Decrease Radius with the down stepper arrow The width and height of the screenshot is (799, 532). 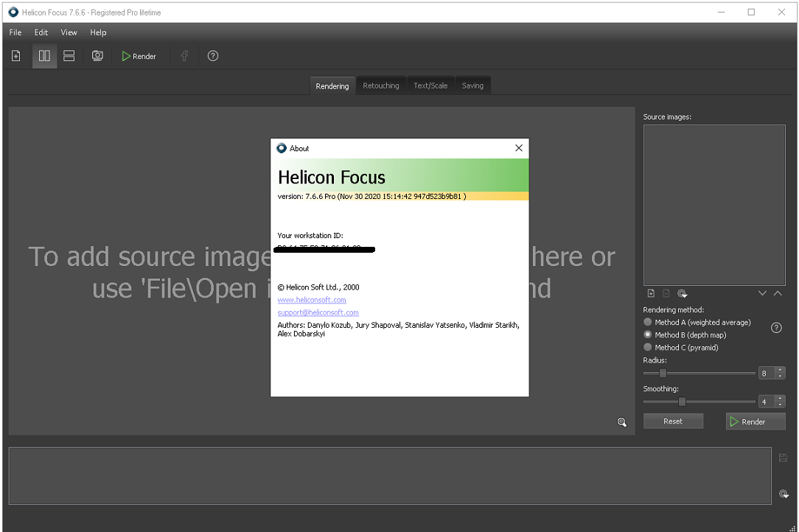[x=780, y=376]
